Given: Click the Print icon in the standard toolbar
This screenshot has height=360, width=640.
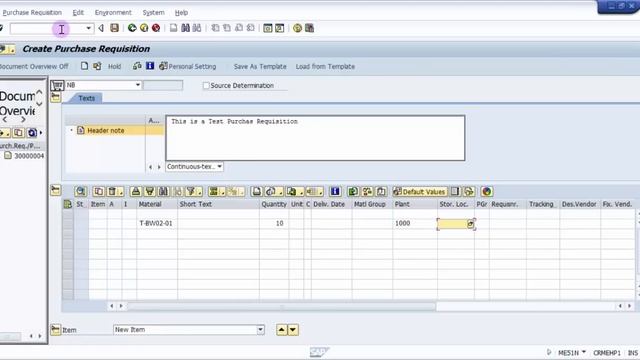Looking at the screenshot, I should tap(173, 28).
